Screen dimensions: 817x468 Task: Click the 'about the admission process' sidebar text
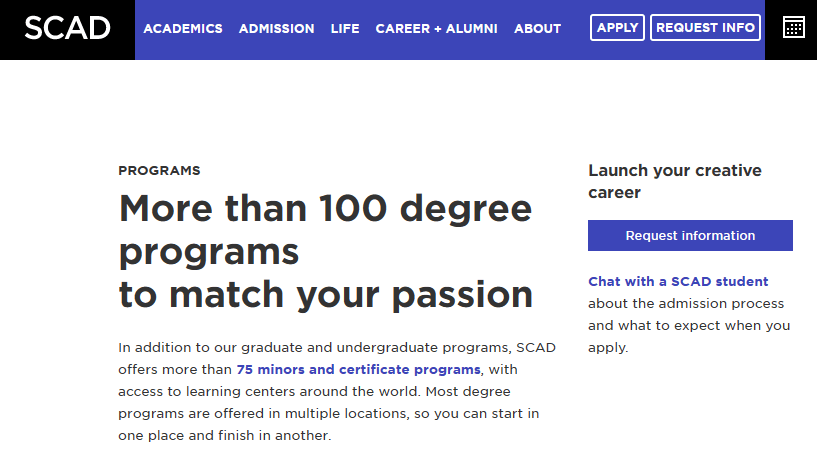tap(686, 303)
